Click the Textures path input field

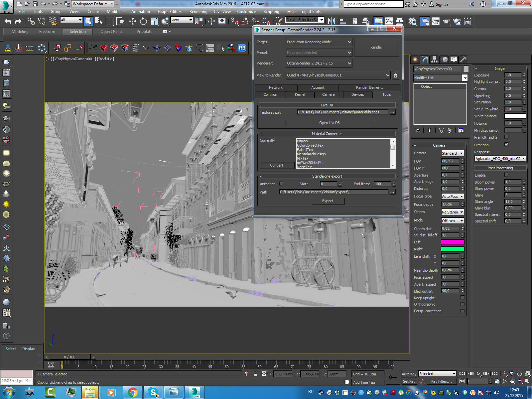pos(342,112)
